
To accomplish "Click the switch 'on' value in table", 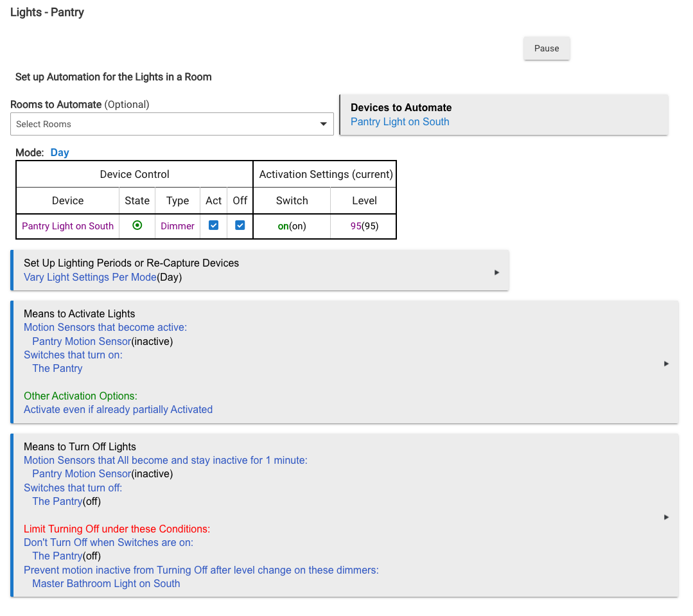I will coord(283,226).
